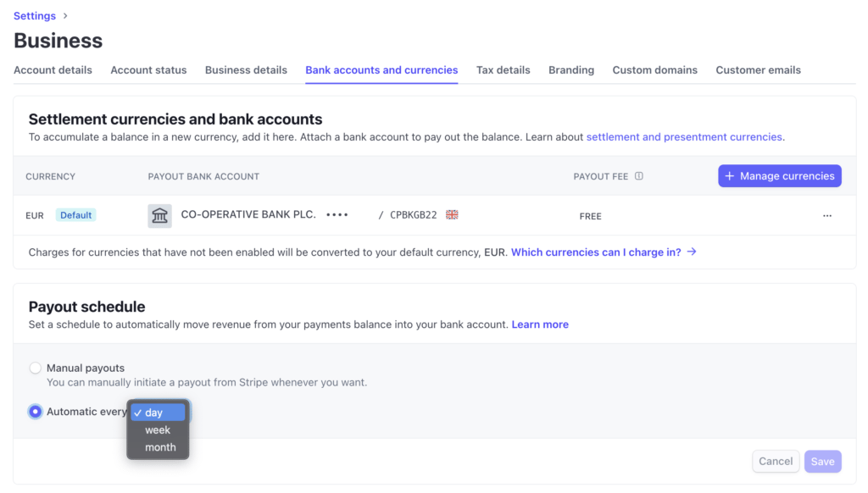Viewport: 868px width, 493px height.
Task: Choose week from the dropdown list
Action: pyautogui.click(x=158, y=430)
